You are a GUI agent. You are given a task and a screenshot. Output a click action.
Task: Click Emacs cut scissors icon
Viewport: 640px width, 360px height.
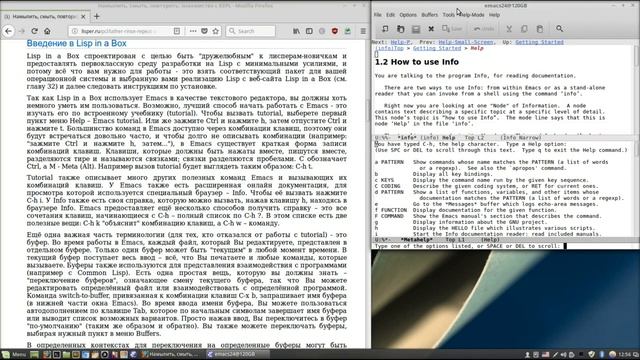(509, 29)
